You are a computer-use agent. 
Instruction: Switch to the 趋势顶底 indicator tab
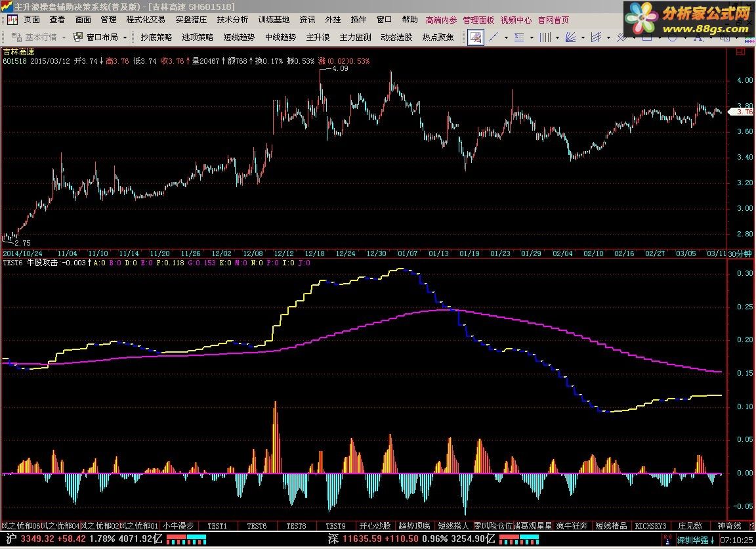coord(414,526)
